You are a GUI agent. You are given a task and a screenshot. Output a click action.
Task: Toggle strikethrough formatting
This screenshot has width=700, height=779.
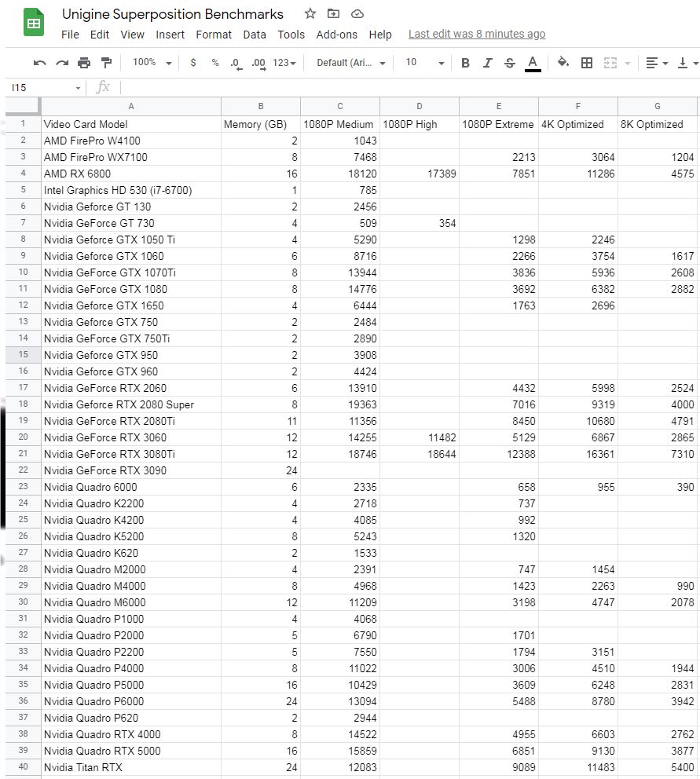(x=510, y=63)
